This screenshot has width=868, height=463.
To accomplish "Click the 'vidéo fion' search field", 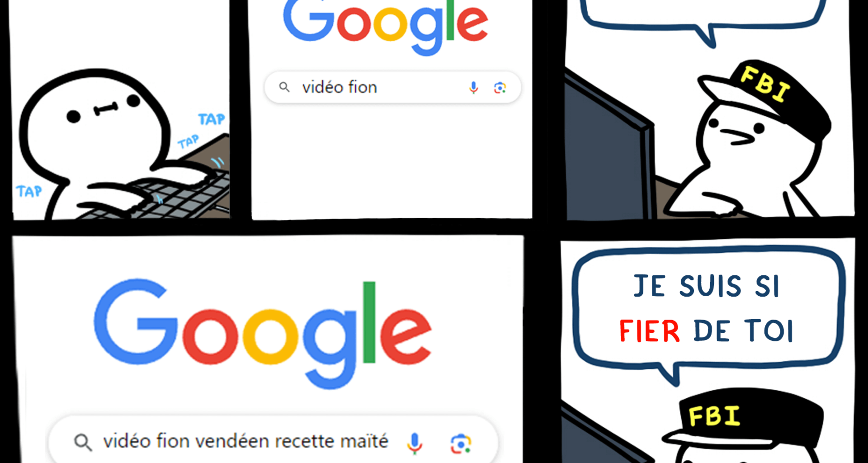I will pyautogui.click(x=392, y=87).
